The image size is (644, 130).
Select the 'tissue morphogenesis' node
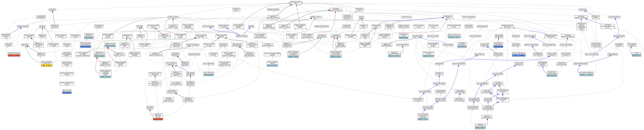point(549,45)
